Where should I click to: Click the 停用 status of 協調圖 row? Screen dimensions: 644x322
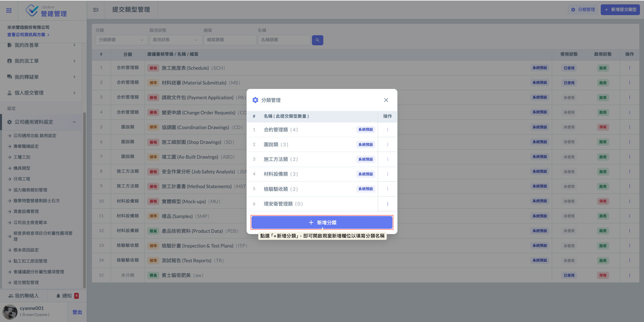(x=603, y=127)
